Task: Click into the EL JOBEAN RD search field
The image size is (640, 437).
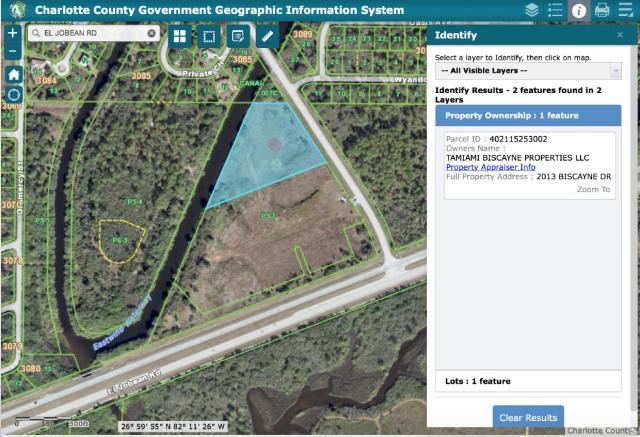Action: pos(93,33)
